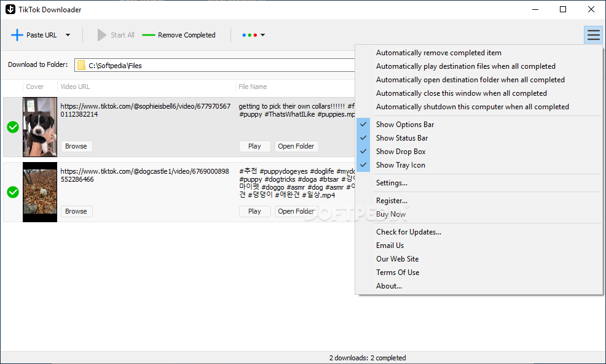Image resolution: width=606 pixels, height=364 pixels.
Task: Open Terms Of Use
Action: [x=479, y=273]
